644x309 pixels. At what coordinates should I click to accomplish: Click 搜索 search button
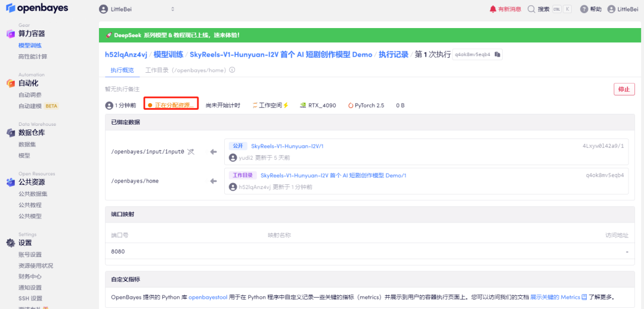tap(543, 9)
